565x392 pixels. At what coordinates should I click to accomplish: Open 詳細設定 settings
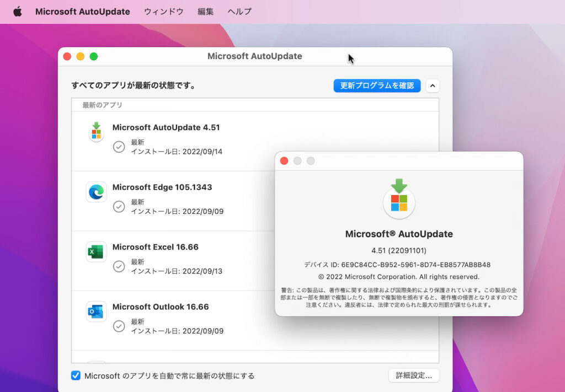pos(414,375)
